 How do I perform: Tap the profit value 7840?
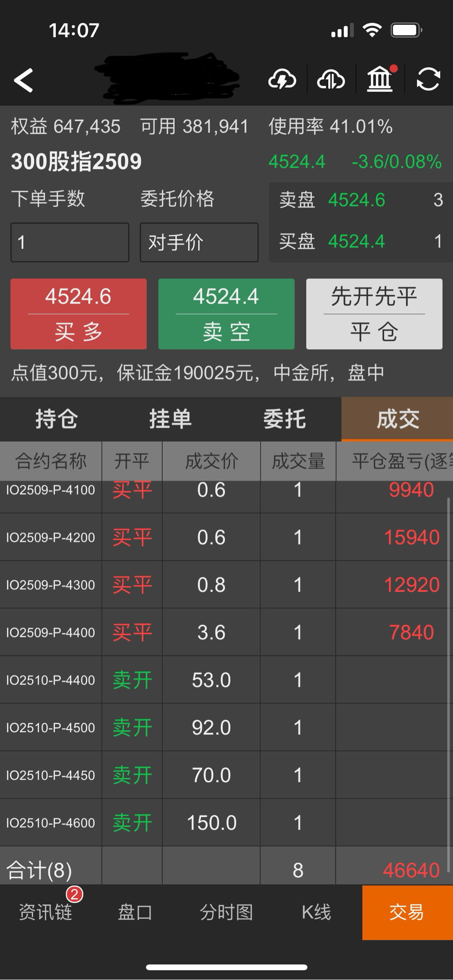[x=411, y=633]
